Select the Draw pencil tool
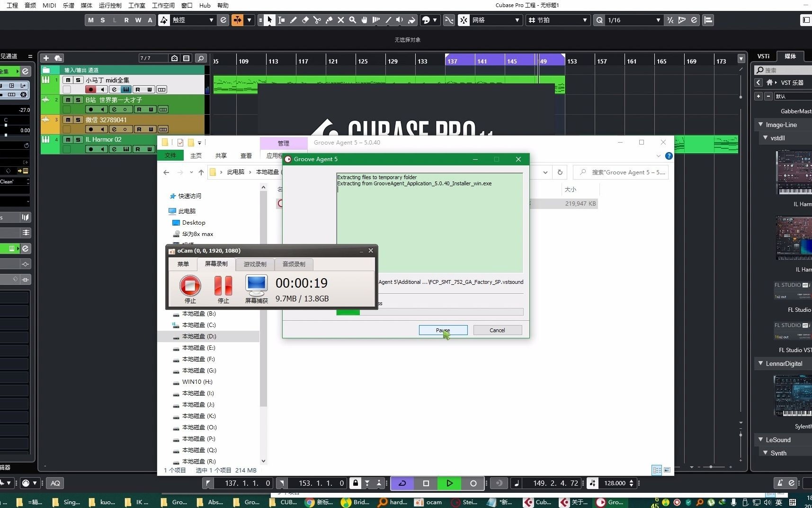Viewport: 812px width, 508px height. coord(294,20)
